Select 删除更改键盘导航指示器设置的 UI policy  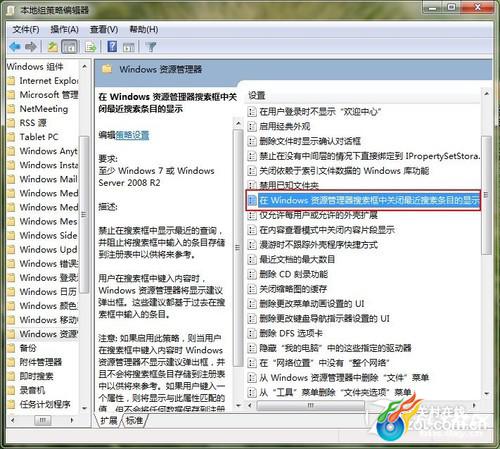(324, 319)
